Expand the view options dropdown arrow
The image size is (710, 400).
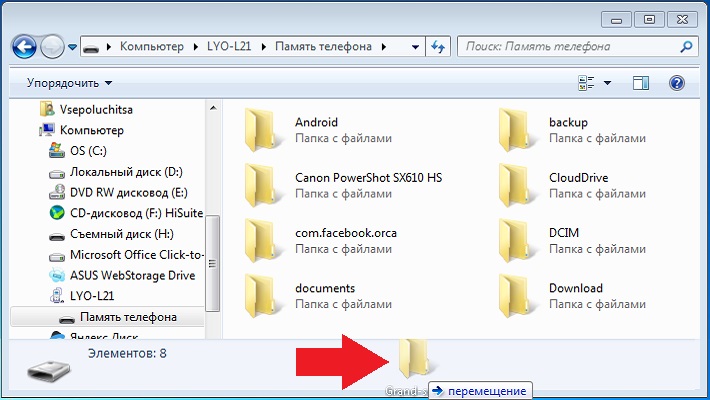[607, 83]
